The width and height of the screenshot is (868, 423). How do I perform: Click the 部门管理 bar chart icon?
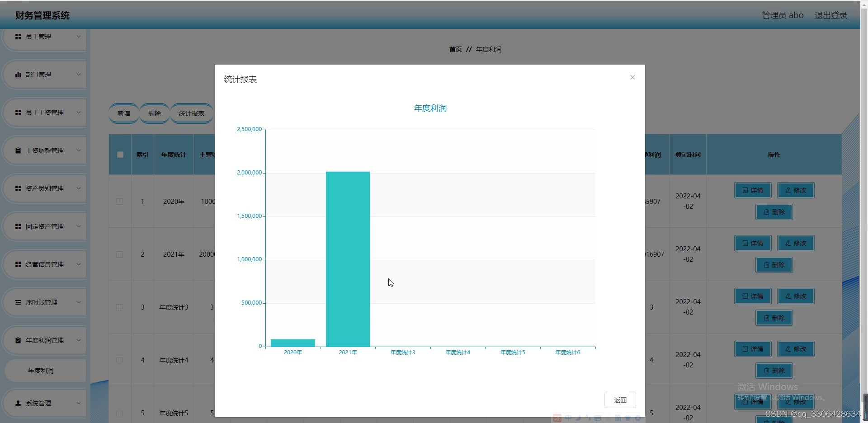[x=18, y=75]
